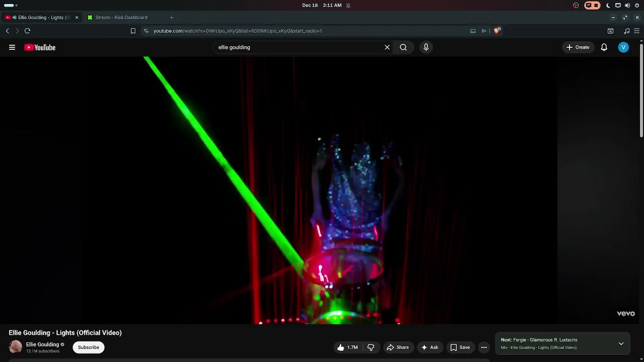
Task: Open more actions three-dot menu
Action: coord(484,347)
